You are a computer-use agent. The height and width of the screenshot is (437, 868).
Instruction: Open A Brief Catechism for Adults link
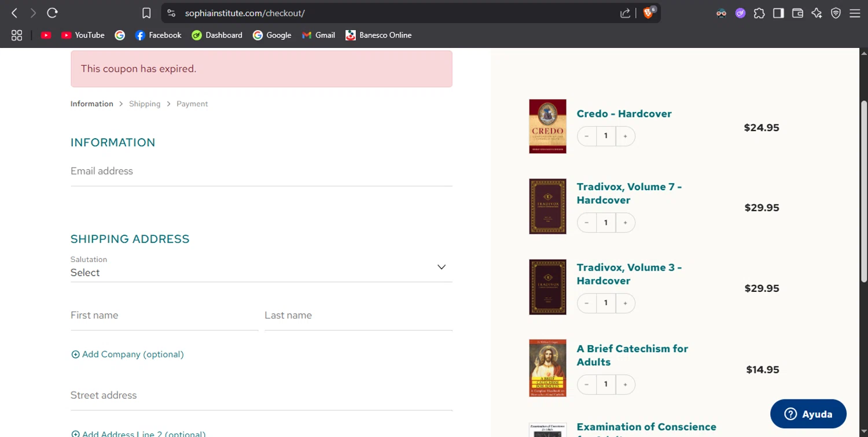632,355
